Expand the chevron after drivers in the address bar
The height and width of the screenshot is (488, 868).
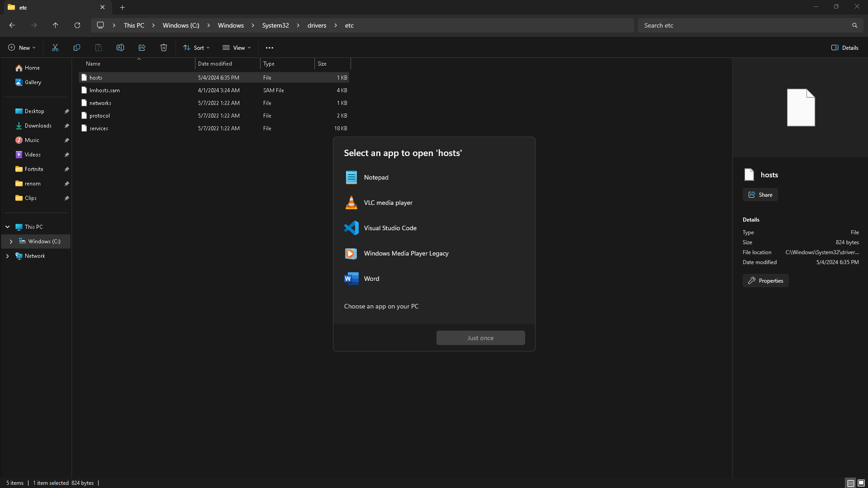coord(336,25)
